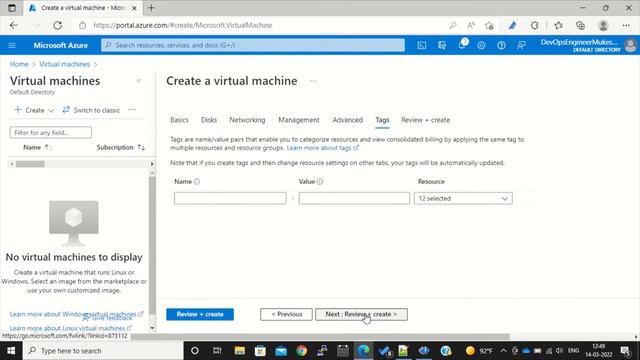
Task: Toggle read aloud in address bar
Action: pyautogui.click(x=471, y=25)
